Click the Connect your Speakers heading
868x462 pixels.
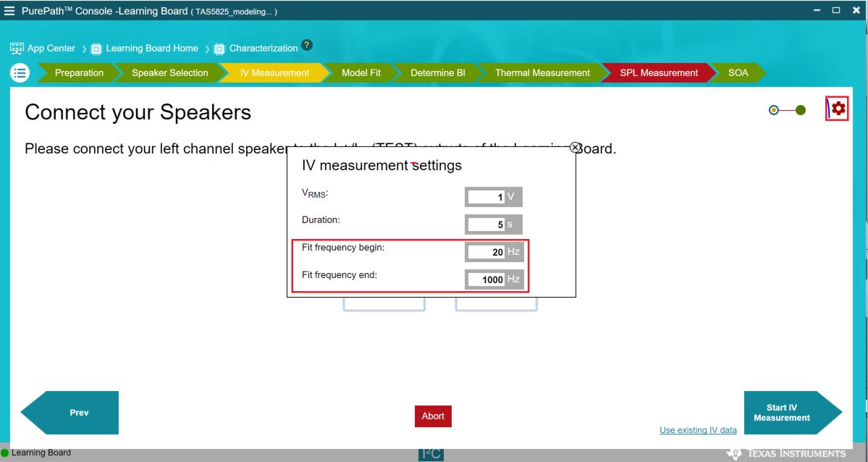click(138, 112)
